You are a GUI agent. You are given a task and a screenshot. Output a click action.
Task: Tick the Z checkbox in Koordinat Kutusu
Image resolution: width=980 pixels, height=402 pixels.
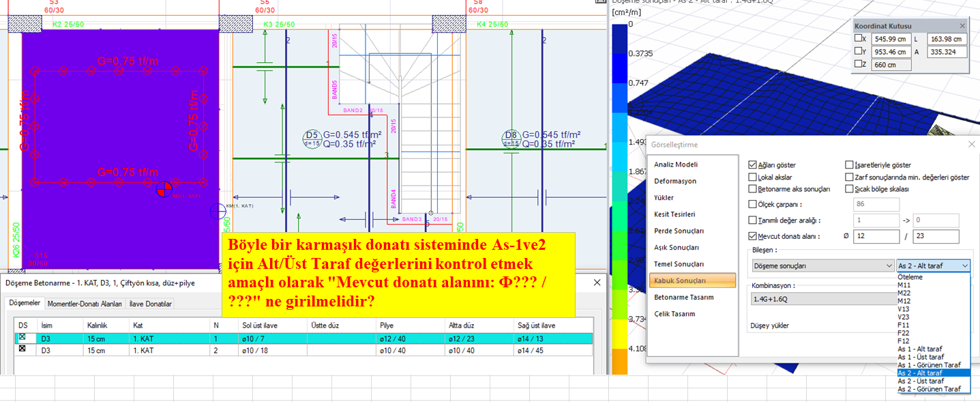[x=858, y=65]
